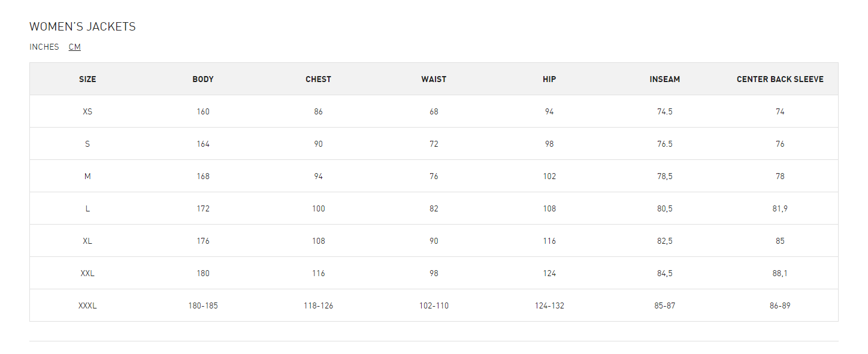The height and width of the screenshot is (354, 868).
Task: Click the M size row label
Action: 87,176
